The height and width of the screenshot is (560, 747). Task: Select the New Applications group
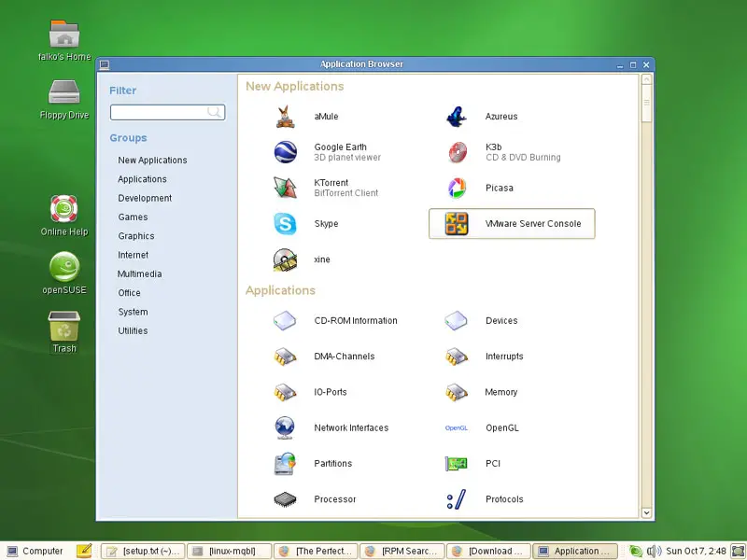(152, 161)
